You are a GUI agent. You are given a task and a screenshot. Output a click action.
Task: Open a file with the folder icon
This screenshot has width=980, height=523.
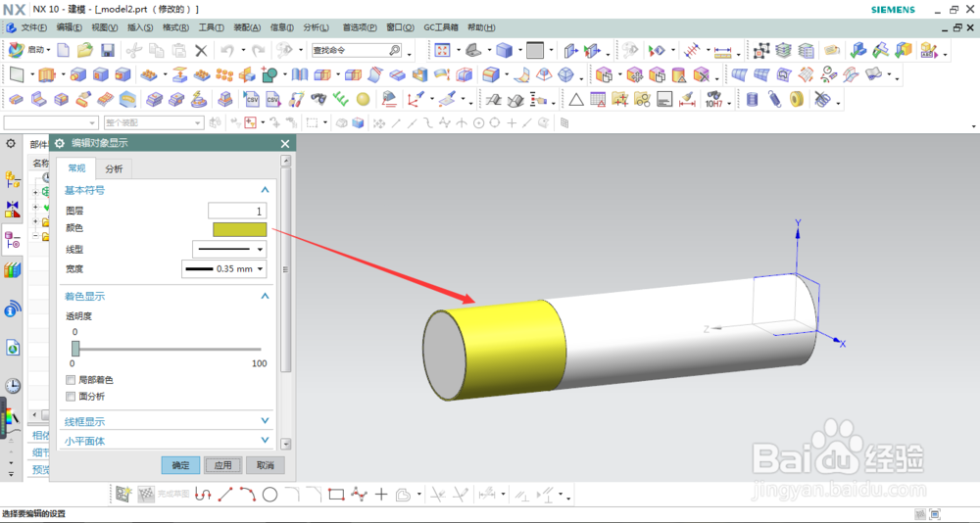[x=85, y=50]
